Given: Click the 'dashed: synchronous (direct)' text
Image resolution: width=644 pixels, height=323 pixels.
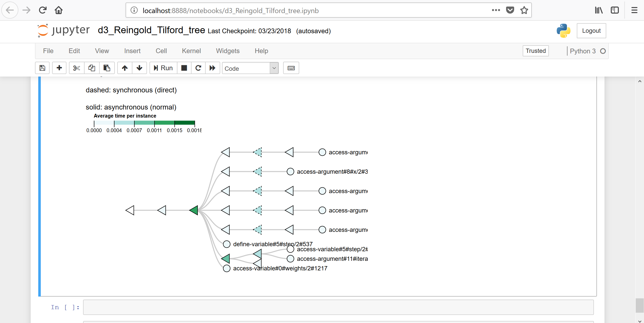Looking at the screenshot, I should coord(131,90).
